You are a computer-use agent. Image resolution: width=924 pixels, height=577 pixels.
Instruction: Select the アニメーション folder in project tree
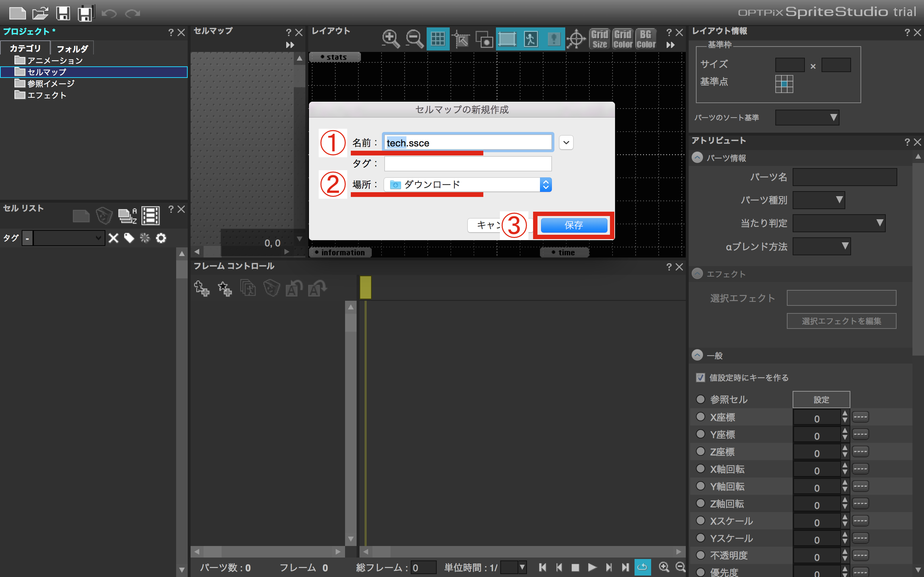(55, 60)
